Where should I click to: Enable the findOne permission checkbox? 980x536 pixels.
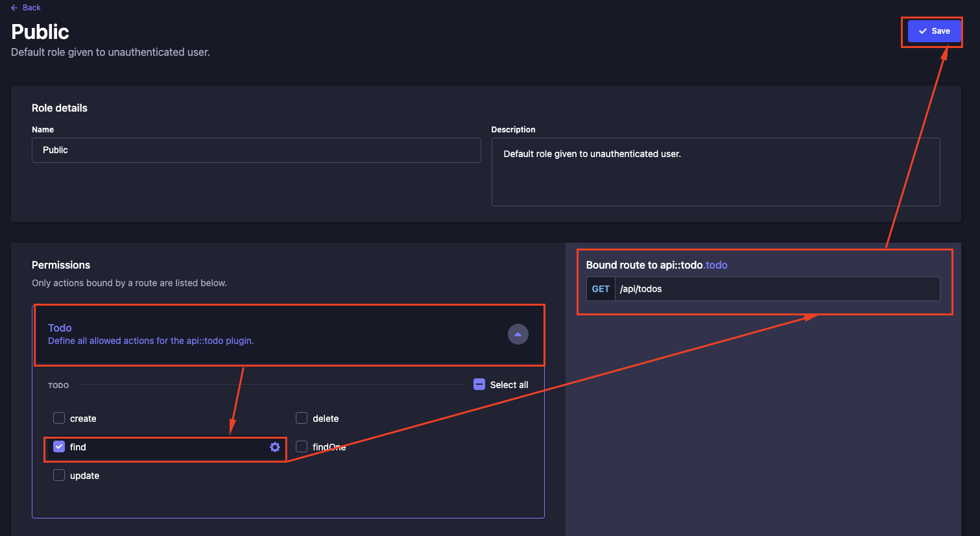tap(302, 446)
